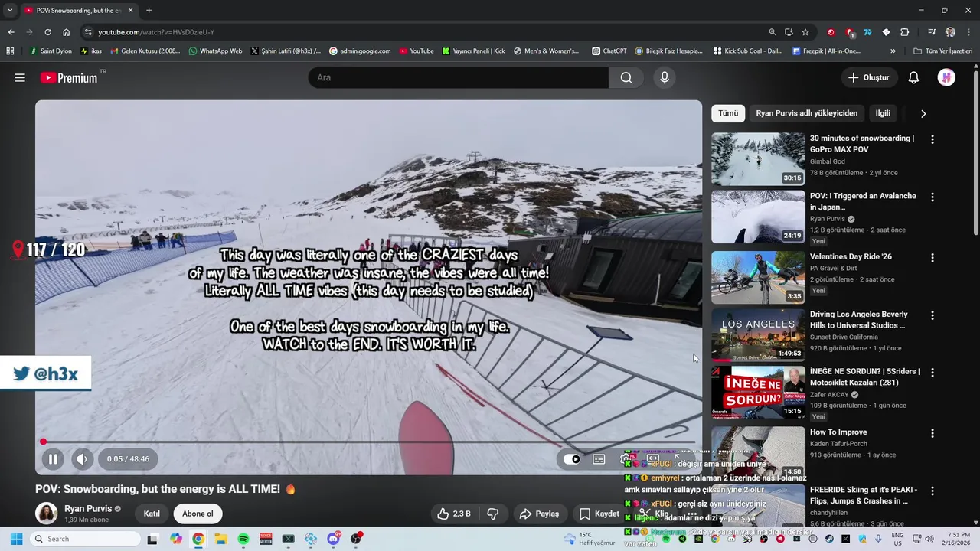Reload the current page
This screenshot has width=980, height=551.
[47, 32]
